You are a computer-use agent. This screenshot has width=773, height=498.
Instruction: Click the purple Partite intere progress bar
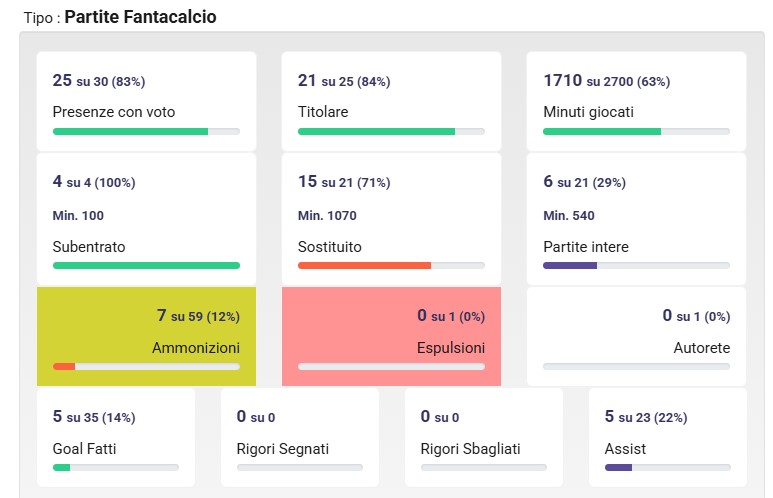coord(636,265)
